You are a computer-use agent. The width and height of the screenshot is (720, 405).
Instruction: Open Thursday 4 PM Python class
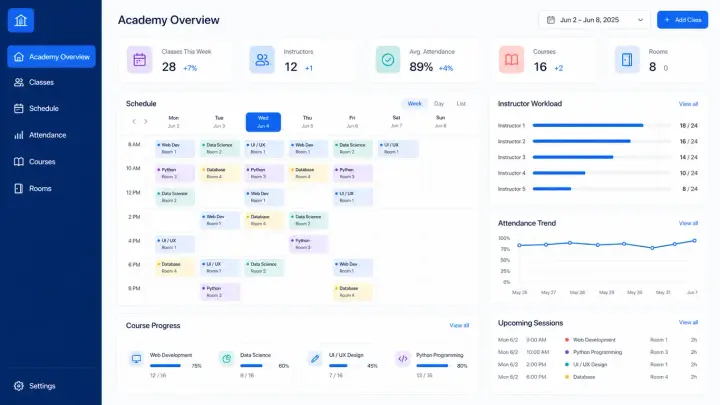309,244
